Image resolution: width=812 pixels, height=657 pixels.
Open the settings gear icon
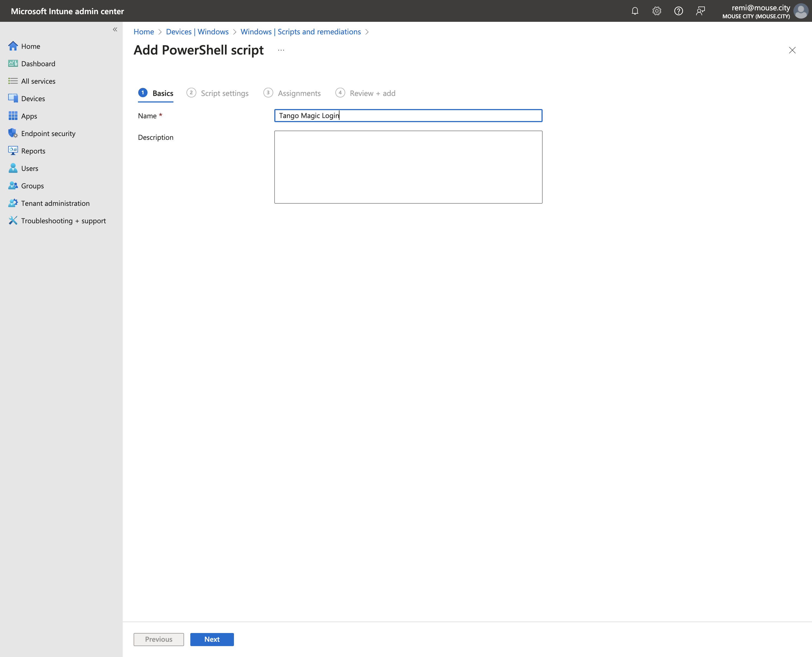tap(657, 11)
